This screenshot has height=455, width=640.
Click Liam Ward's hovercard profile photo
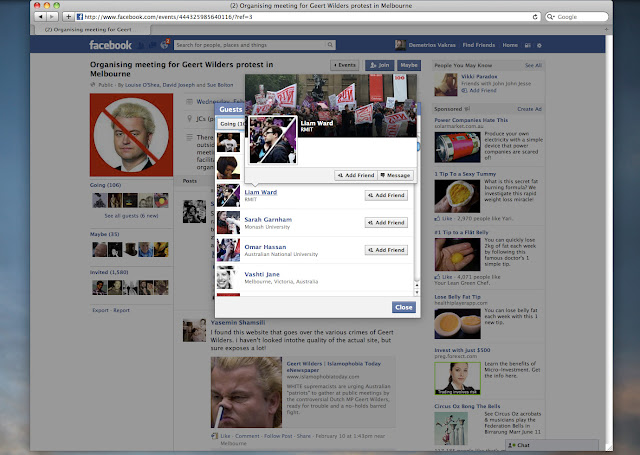click(x=273, y=140)
